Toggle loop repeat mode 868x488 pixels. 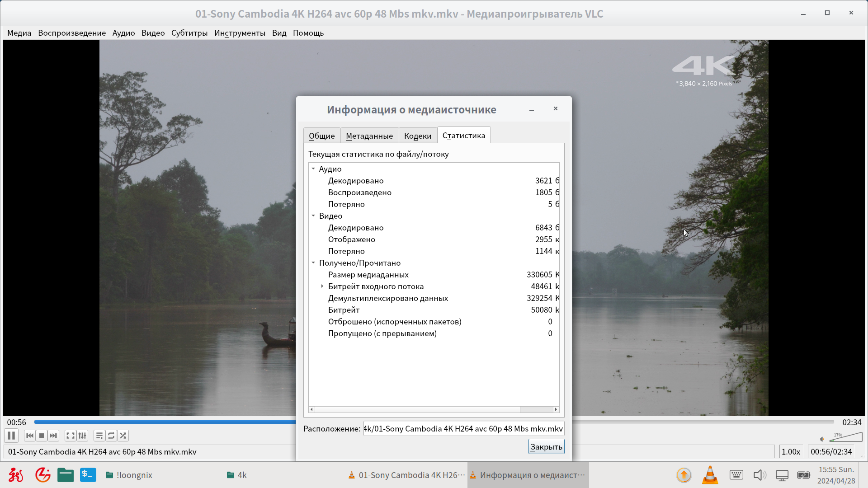pos(111,436)
